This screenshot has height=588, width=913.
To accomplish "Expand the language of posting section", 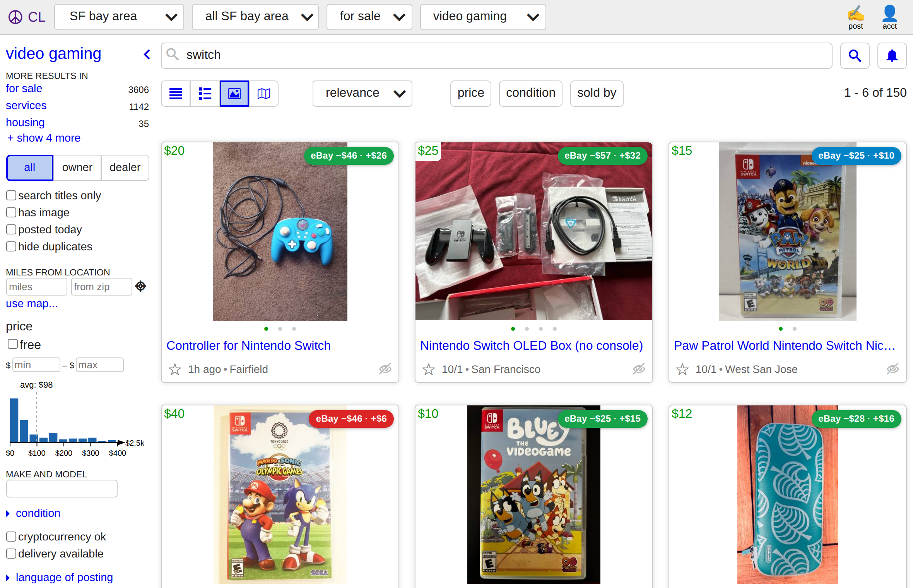I will [60, 577].
